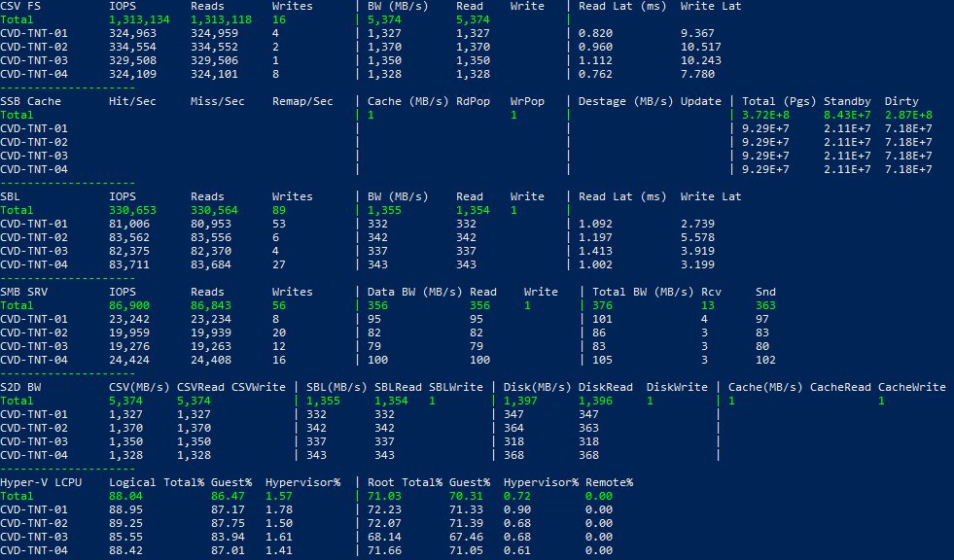This screenshot has height=560, width=954.
Task: Click S2D Disk value 364
Action: click(513, 428)
